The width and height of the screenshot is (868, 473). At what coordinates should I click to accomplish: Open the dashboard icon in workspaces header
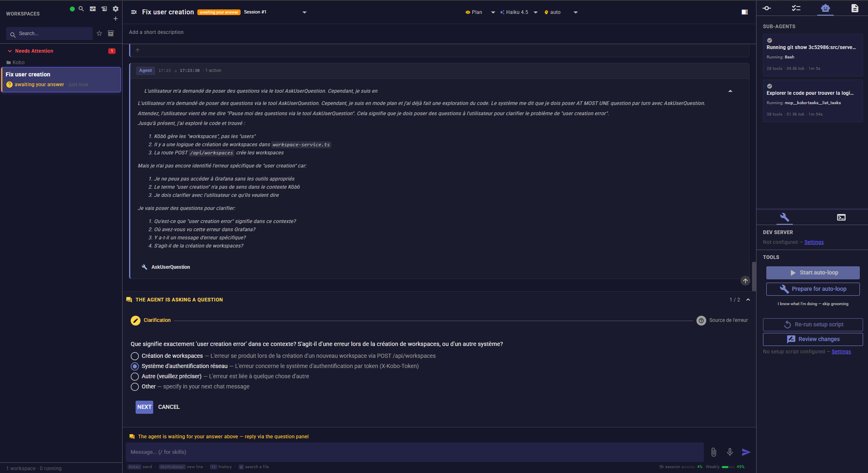(93, 9)
